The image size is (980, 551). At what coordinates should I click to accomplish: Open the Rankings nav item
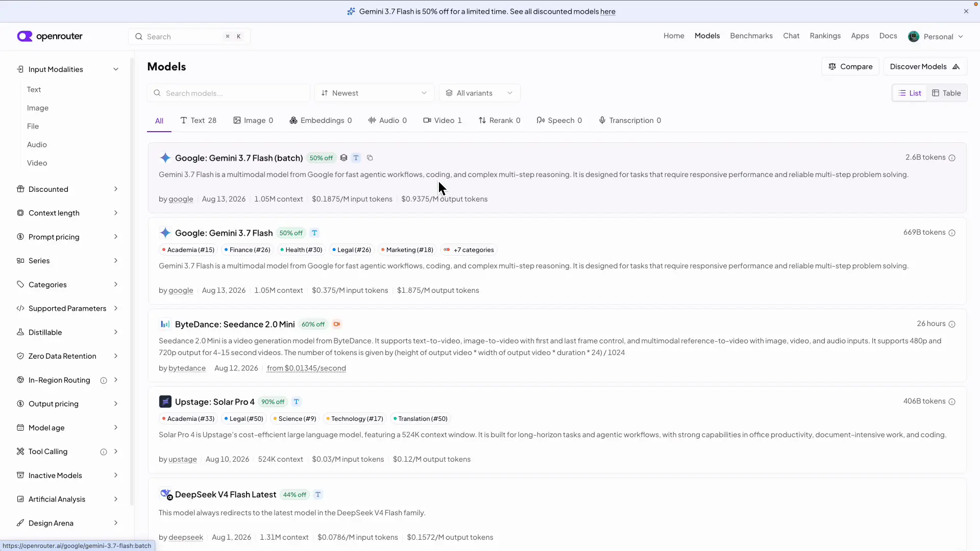point(825,36)
